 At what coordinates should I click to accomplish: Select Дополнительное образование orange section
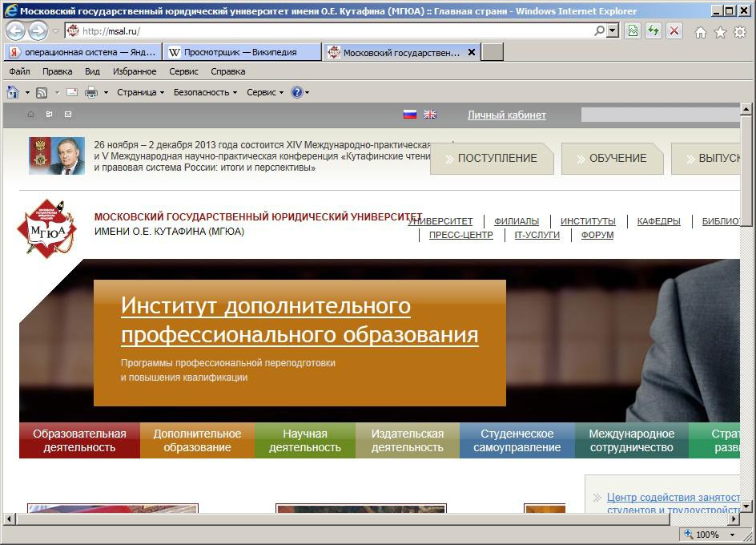point(197,440)
